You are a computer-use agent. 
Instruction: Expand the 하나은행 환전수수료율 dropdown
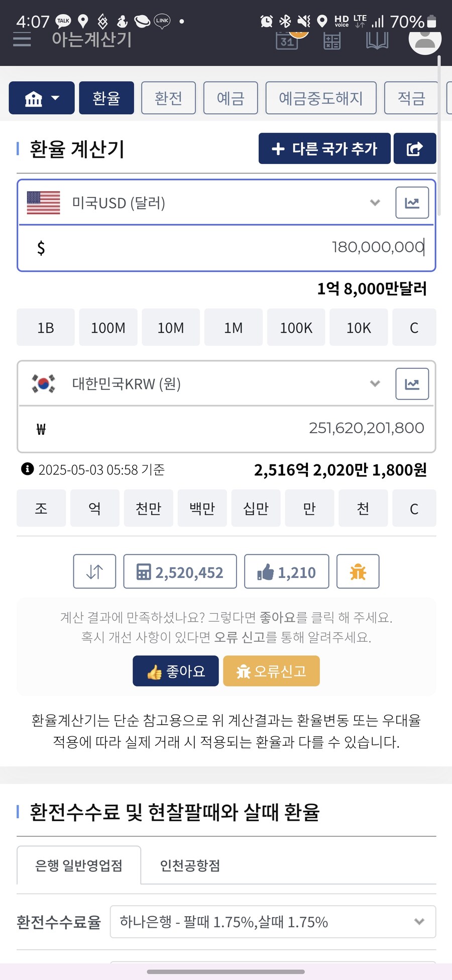pyautogui.click(x=273, y=922)
